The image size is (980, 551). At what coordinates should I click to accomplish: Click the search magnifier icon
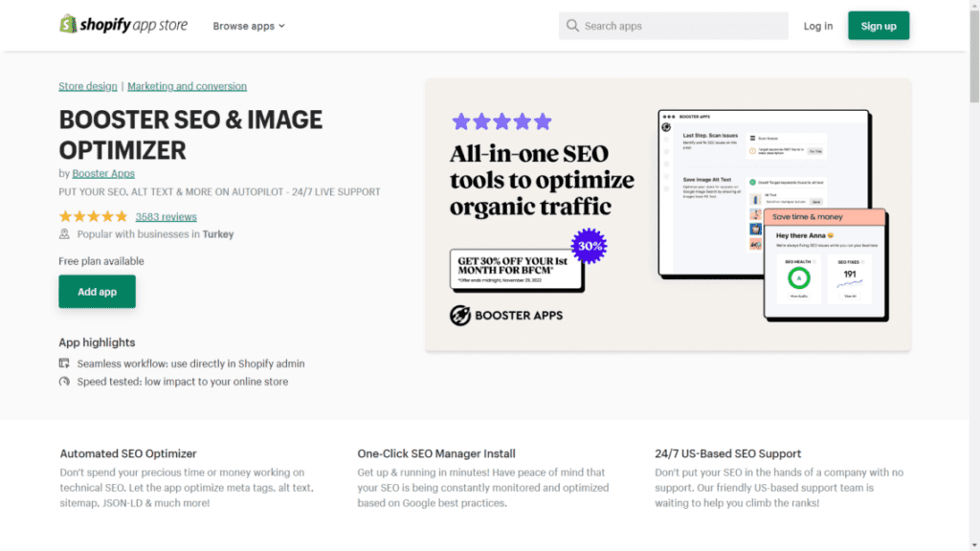572,26
